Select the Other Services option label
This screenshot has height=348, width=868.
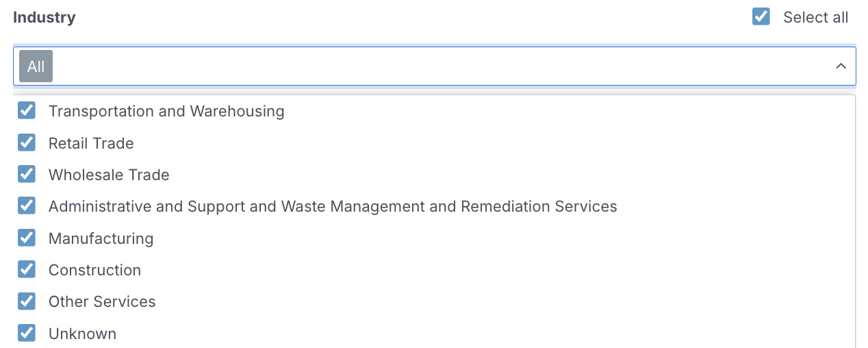(x=102, y=301)
